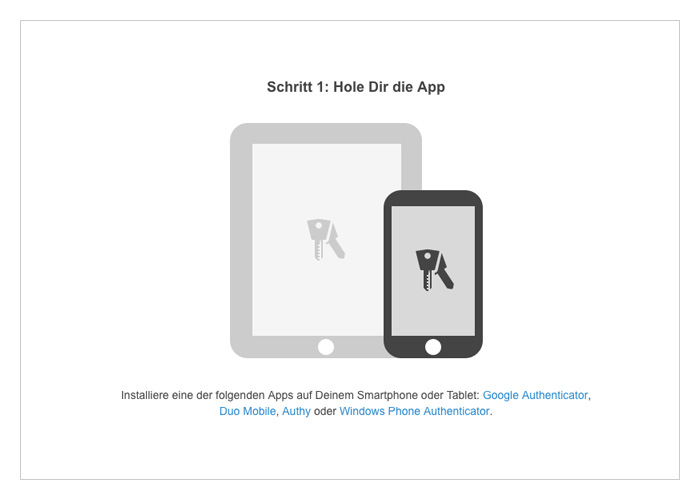The height and width of the screenshot is (500, 700).
Task: Click the word Tablet in the instructions
Action: (x=464, y=395)
